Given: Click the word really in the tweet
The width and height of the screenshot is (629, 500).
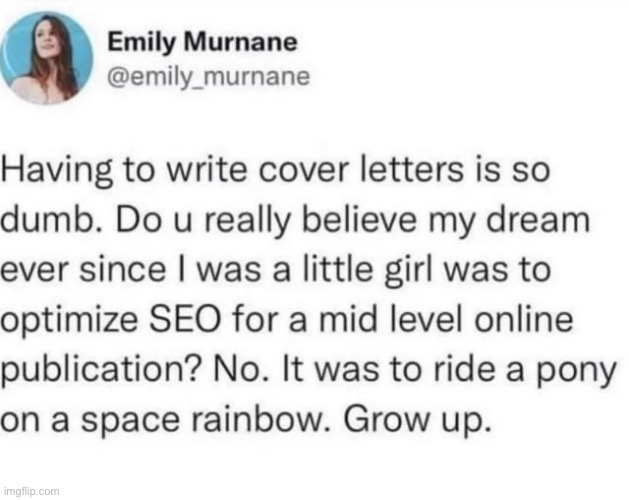Looking at the screenshot, I should (247, 221).
